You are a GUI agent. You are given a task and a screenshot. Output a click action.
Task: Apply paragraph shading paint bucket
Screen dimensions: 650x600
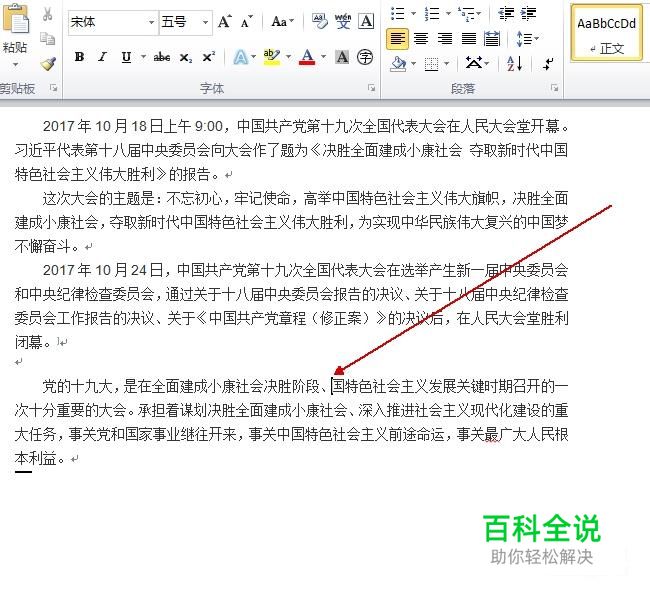tap(398, 64)
